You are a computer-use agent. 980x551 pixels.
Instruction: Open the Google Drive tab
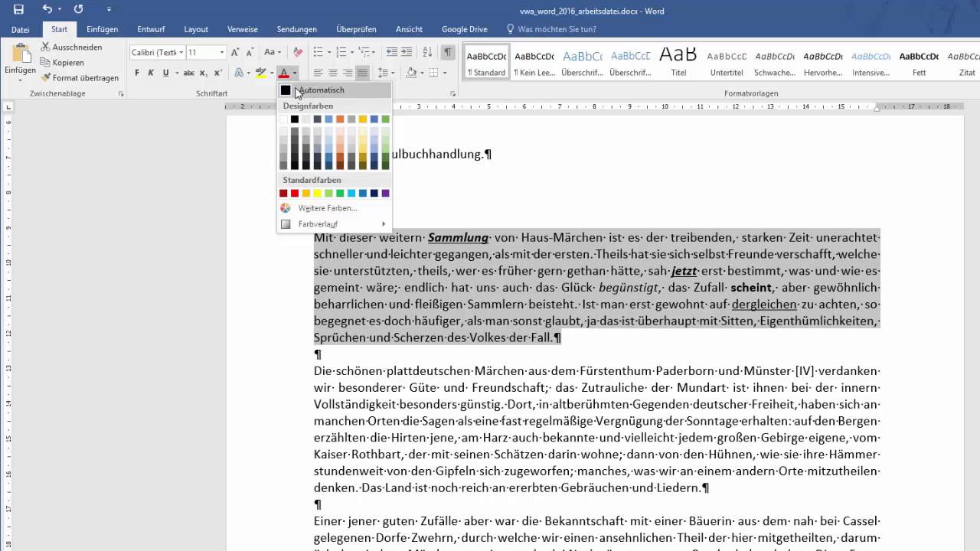click(x=464, y=29)
